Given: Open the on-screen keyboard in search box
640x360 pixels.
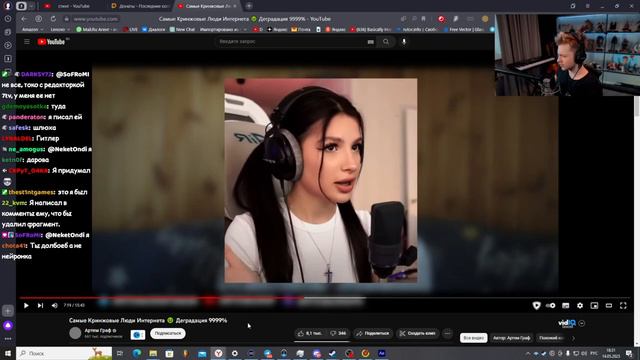Looking at the screenshot, I should (x=371, y=42).
